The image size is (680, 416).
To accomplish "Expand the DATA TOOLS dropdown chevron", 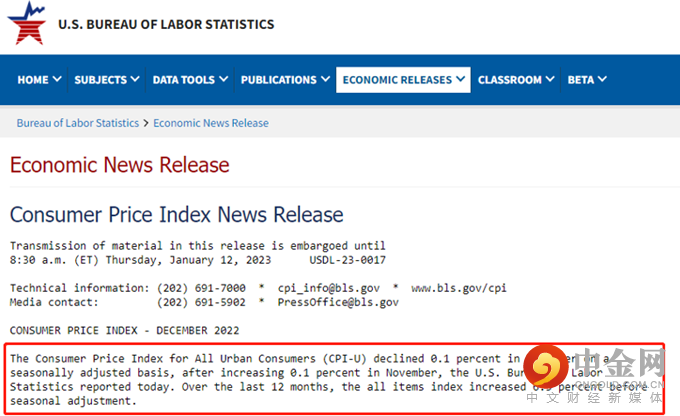I will click(223, 79).
